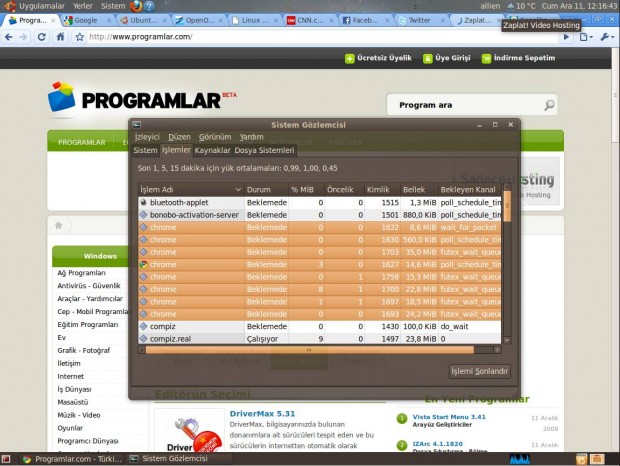Screen dimensions: 620x466
Task: Sort processes by the Durum column
Action: (267, 190)
